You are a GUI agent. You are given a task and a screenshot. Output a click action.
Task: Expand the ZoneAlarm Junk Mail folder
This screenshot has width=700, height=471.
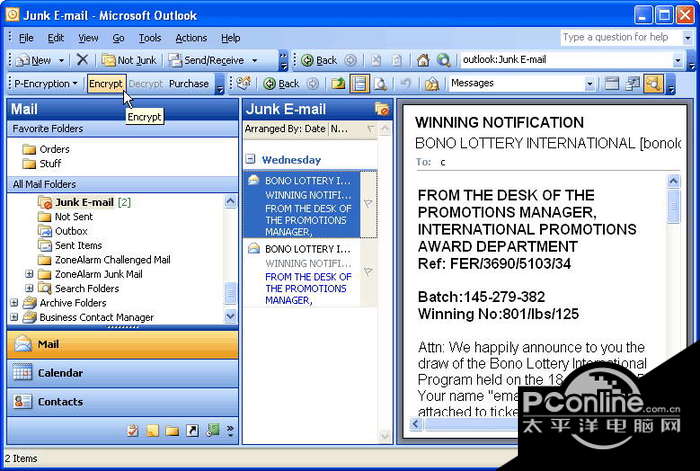[29, 274]
